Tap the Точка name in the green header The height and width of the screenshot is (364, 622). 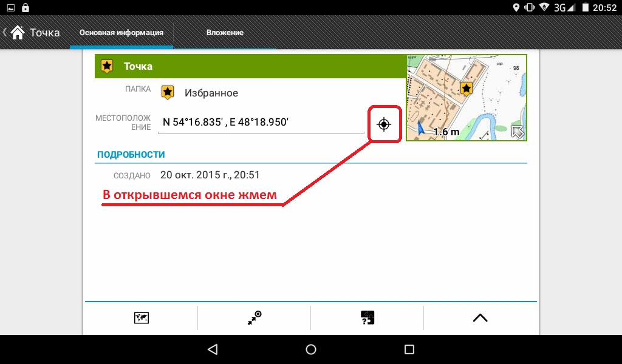pyautogui.click(x=138, y=66)
